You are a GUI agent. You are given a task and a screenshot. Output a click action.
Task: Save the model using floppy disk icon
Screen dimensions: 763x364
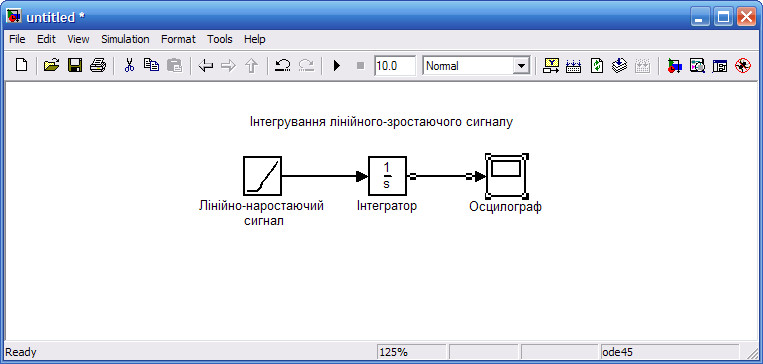(x=74, y=65)
